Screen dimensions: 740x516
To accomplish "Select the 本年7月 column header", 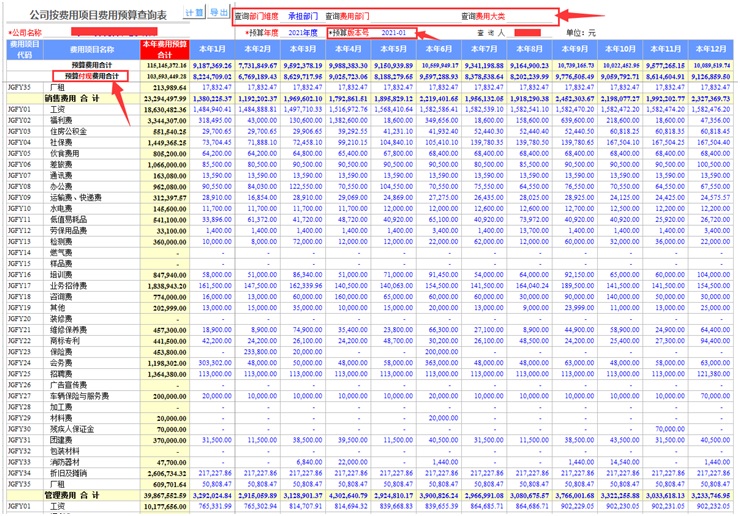I will [484, 49].
